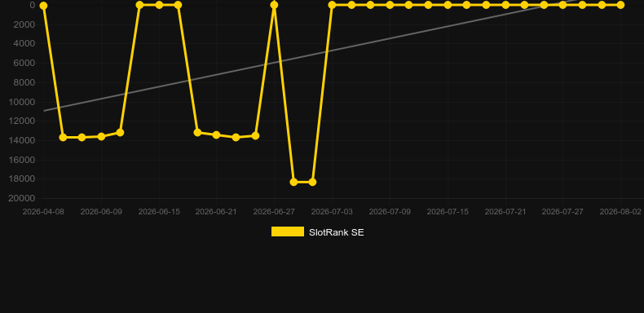Click x-axis label 2026-07-21

[505, 212]
